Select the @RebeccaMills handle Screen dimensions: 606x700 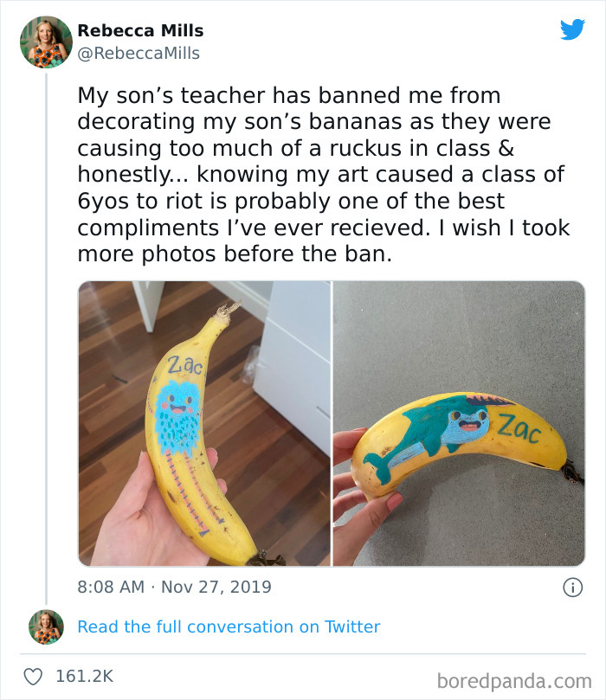140,52
